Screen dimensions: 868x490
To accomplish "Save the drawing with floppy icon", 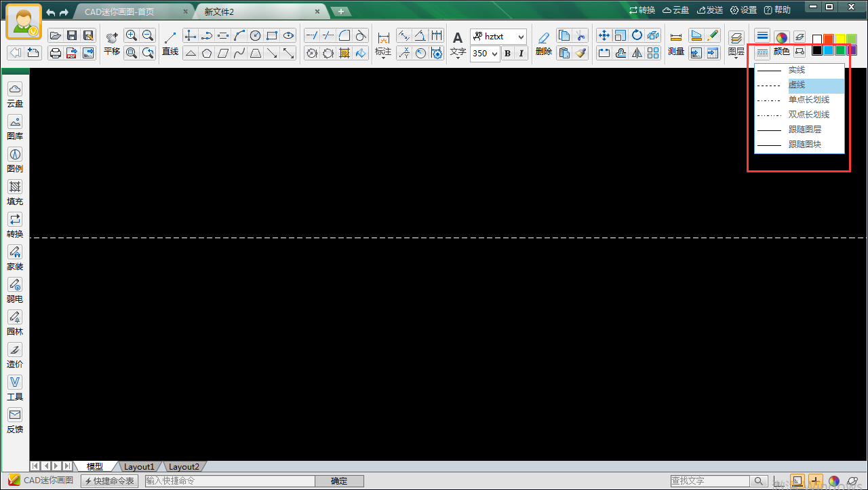I will click(x=72, y=35).
